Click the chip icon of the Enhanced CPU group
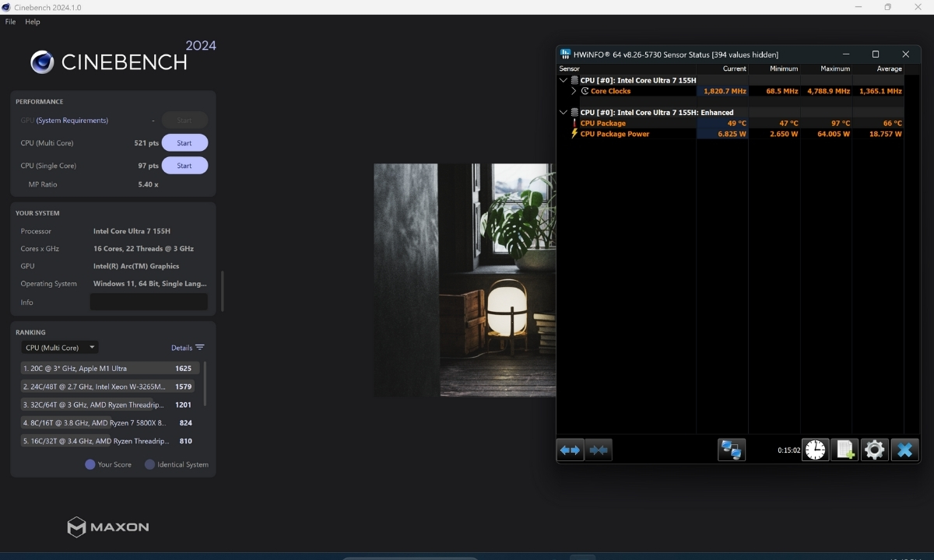 point(574,112)
